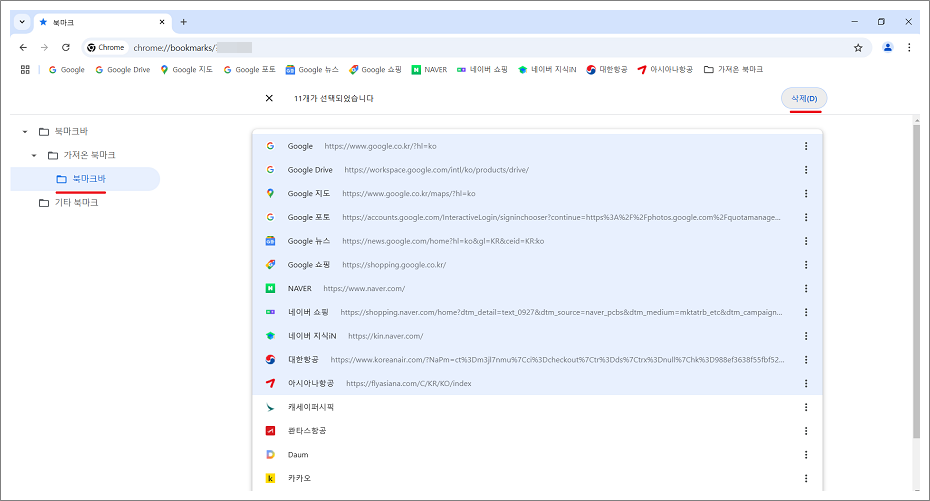Click Google 지도 in bookmarks bar
This screenshot has width=930, height=501.
[186, 69]
